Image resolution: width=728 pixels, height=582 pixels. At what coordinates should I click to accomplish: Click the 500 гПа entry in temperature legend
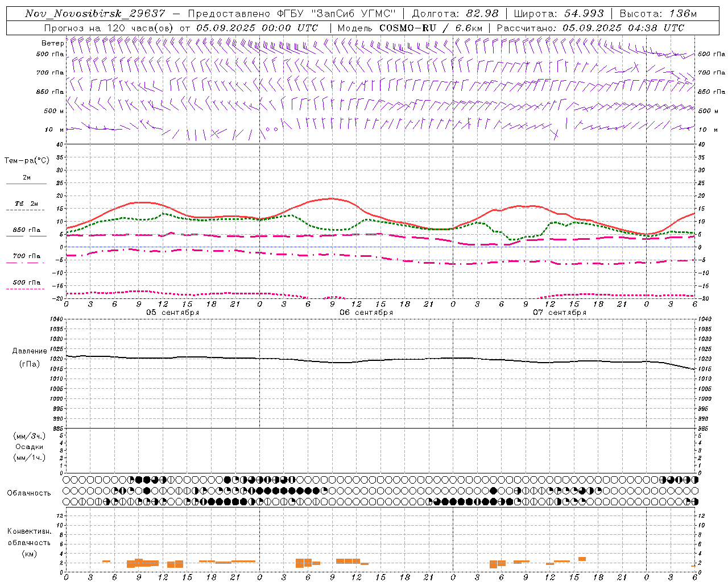click(x=26, y=282)
